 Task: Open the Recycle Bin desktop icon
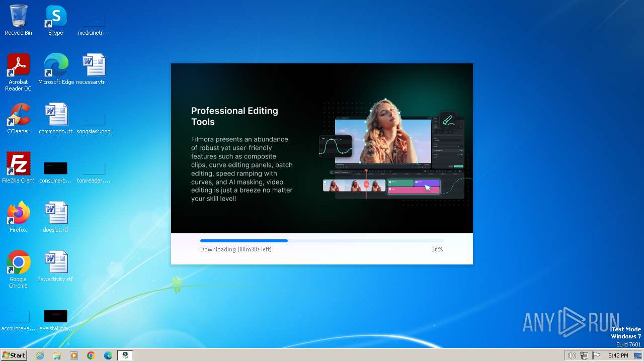[18, 21]
